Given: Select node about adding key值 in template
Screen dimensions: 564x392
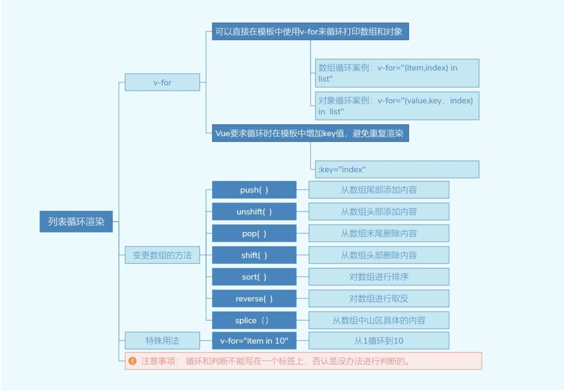Looking at the screenshot, I should (310, 133).
